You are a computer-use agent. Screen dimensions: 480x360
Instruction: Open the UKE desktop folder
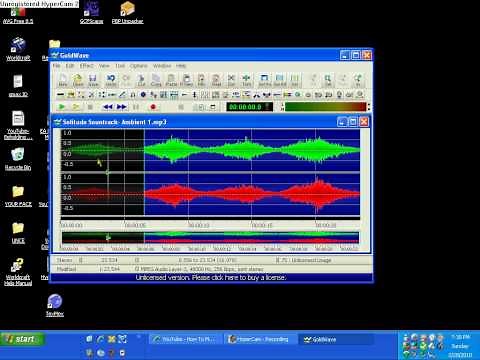click(18, 233)
